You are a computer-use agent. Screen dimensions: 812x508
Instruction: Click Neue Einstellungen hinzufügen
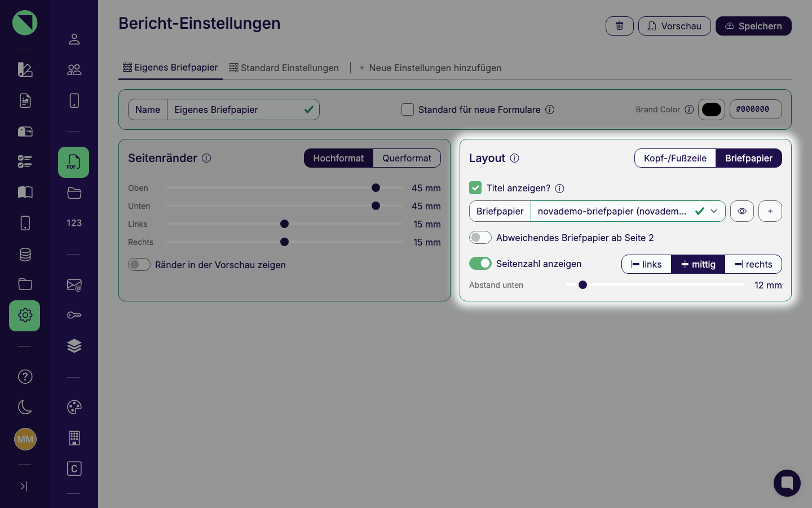pos(430,68)
